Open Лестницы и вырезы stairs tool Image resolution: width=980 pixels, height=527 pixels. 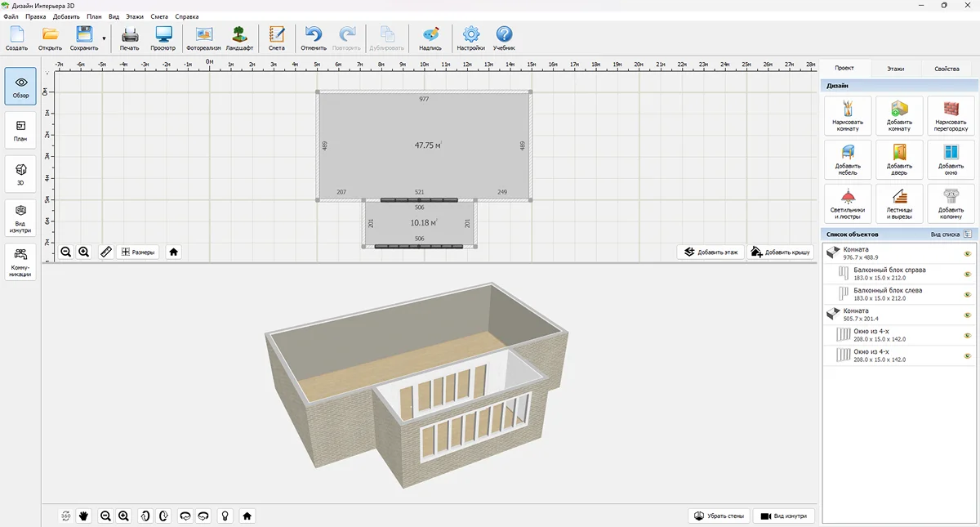point(899,203)
